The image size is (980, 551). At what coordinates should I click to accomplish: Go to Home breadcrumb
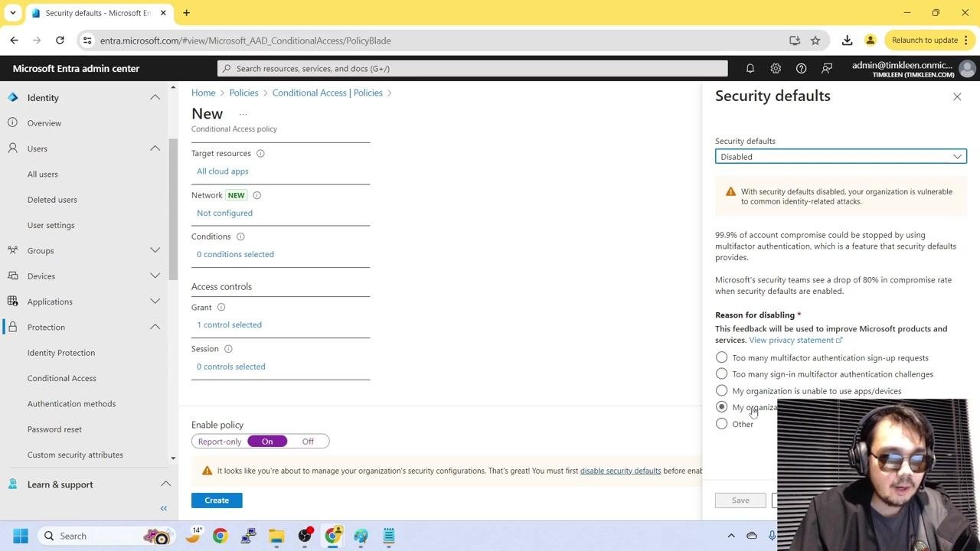[x=203, y=93]
